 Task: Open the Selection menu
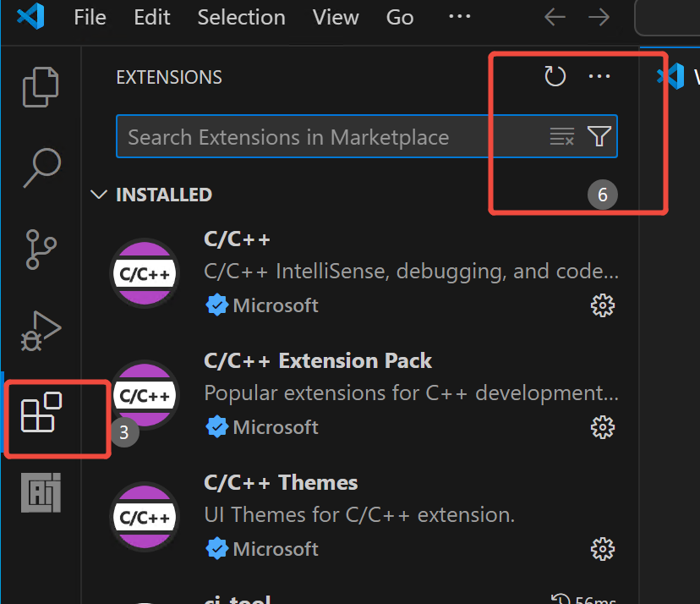click(241, 18)
